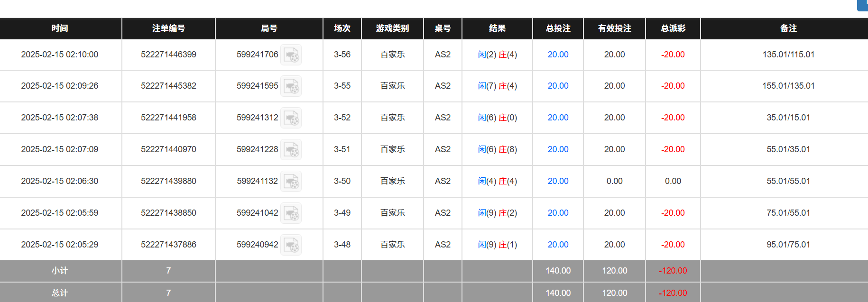Open total bet 20.00 link for 3-56
868x302 pixels.
(558, 55)
